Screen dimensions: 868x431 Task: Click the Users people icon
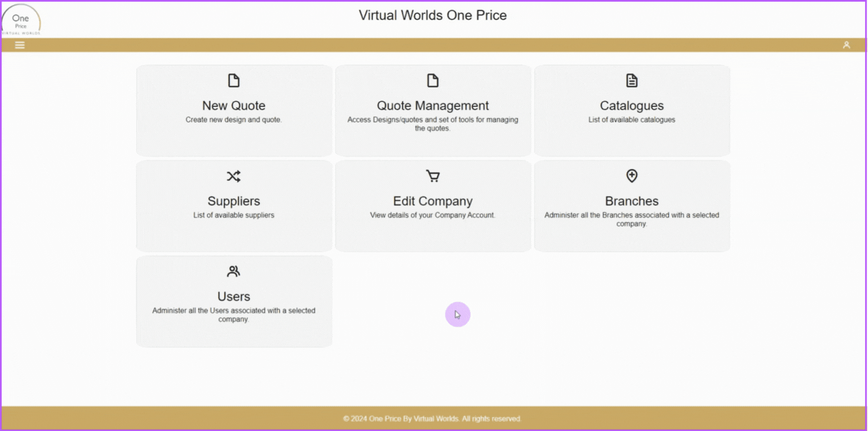(x=234, y=271)
